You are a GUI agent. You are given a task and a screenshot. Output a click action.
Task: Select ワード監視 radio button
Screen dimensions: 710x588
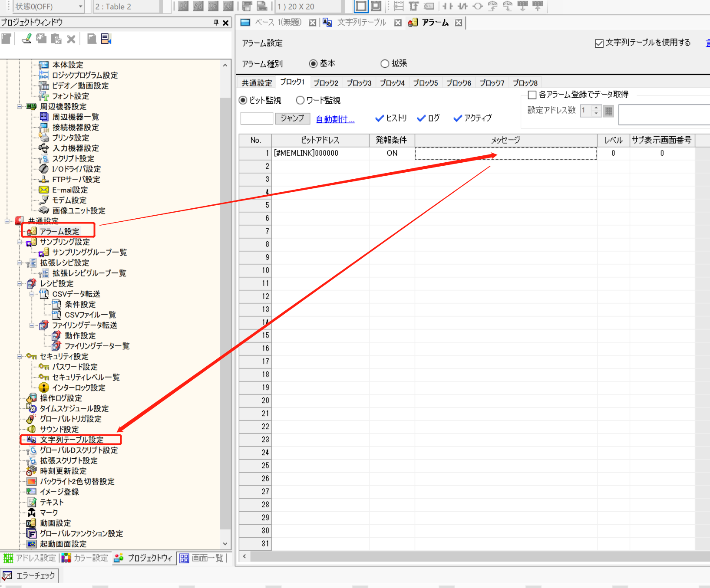(x=300, y=100)
